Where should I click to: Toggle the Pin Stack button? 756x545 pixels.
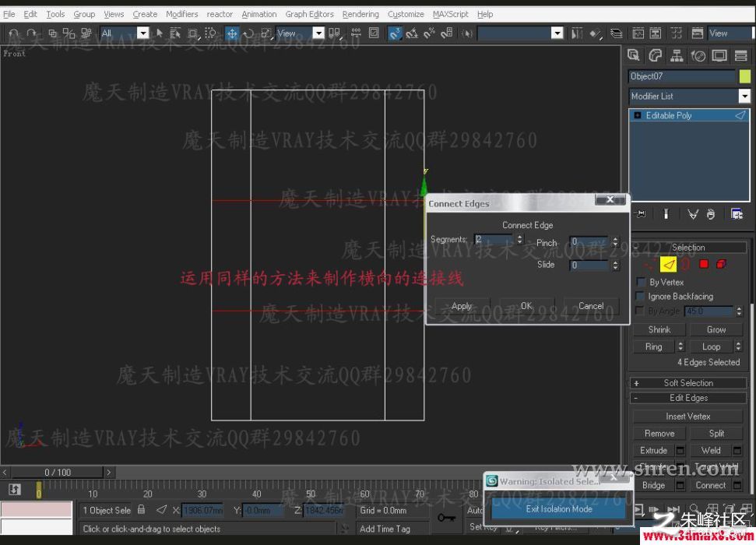[640, 213]
